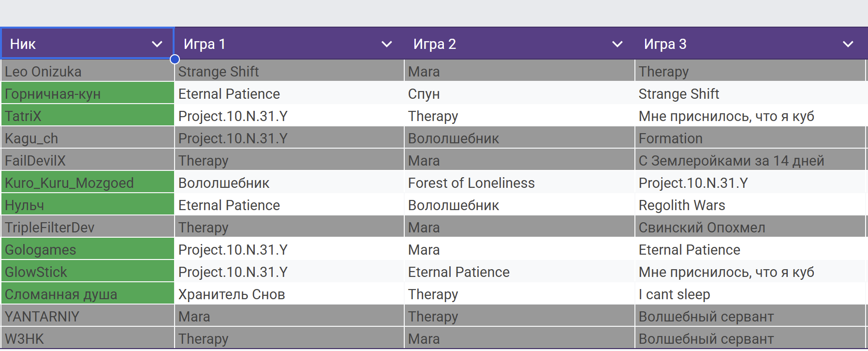The image size is (868, 351).
Task: Select the Leo Onizuka cell
Action: tap(87, 72)
